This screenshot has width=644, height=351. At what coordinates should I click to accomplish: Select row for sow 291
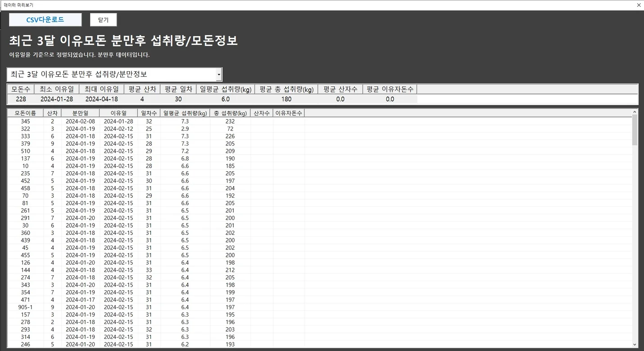pyautogui.click(x=319, y=218)
